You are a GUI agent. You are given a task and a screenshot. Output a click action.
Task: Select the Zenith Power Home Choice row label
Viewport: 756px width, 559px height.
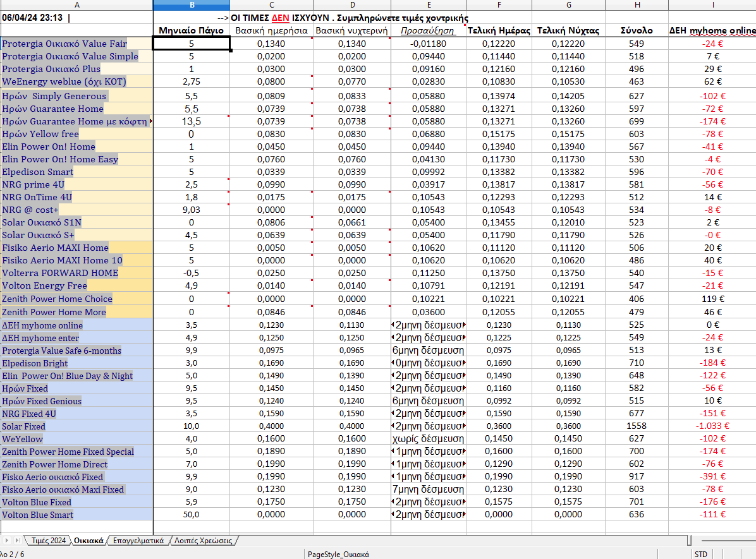[58, 299]
